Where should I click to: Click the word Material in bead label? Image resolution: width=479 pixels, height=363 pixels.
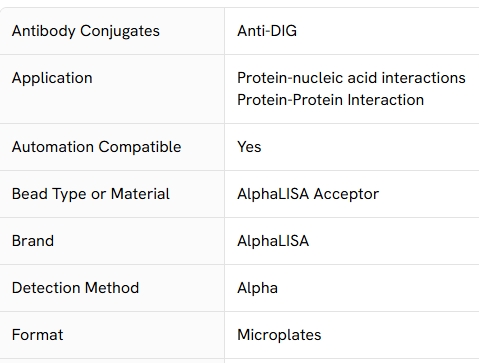[140, 194]
